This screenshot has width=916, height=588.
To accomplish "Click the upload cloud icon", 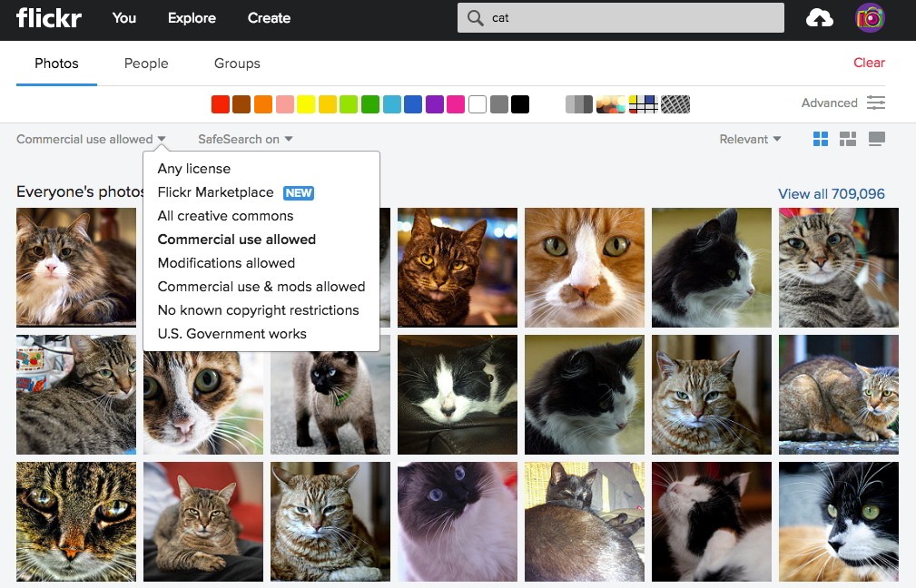I will (x=820, y=19).
